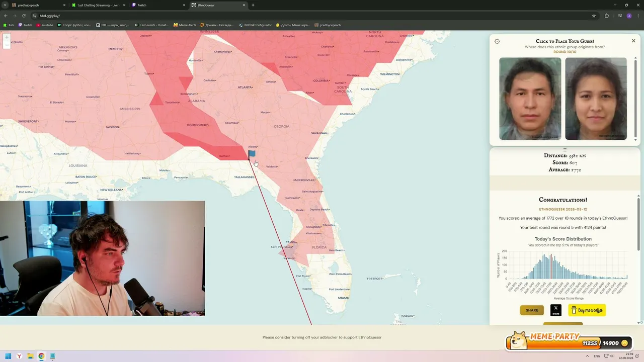Open the YouTube bookmark

pos(45,25)
